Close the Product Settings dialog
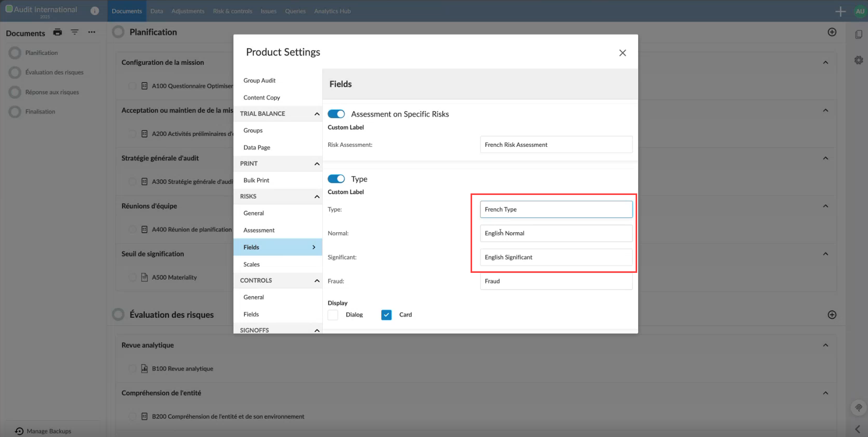 coord(623,53)
